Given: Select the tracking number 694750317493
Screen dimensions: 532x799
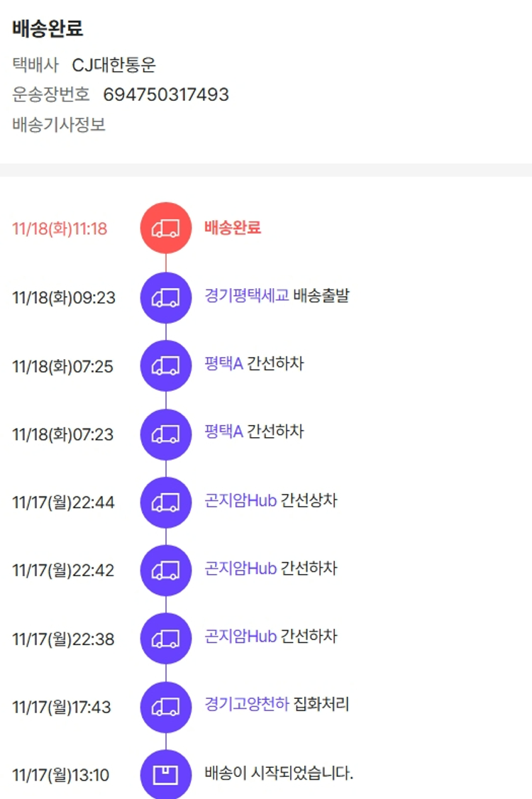Looking at the screenshot, I should [x=166, y=94].
